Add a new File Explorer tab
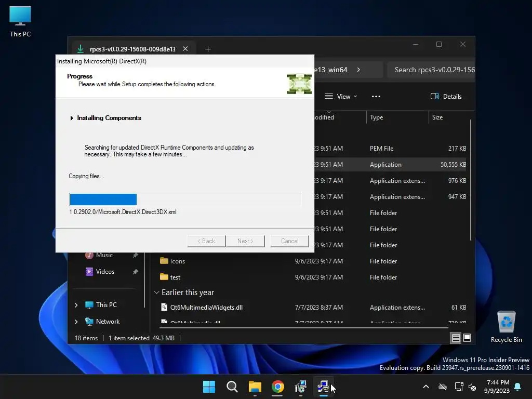532x399 pixels. click(x=208, y=49)
